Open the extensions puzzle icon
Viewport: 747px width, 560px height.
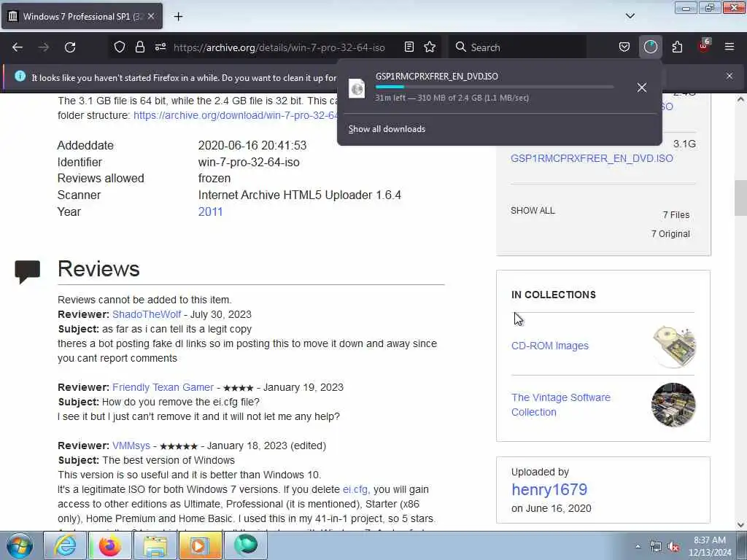pos(677,47)
